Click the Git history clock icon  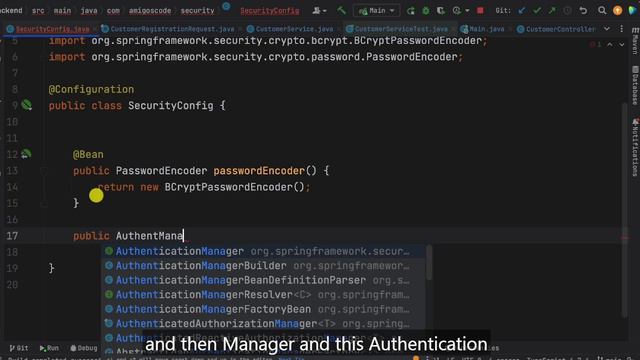567,11
